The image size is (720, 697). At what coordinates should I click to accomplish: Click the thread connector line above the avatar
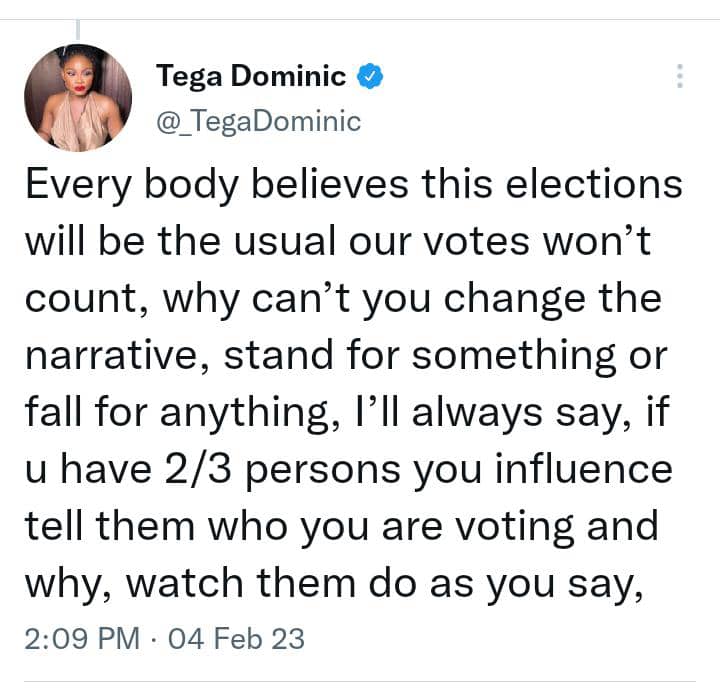click(x=78, y=32)
